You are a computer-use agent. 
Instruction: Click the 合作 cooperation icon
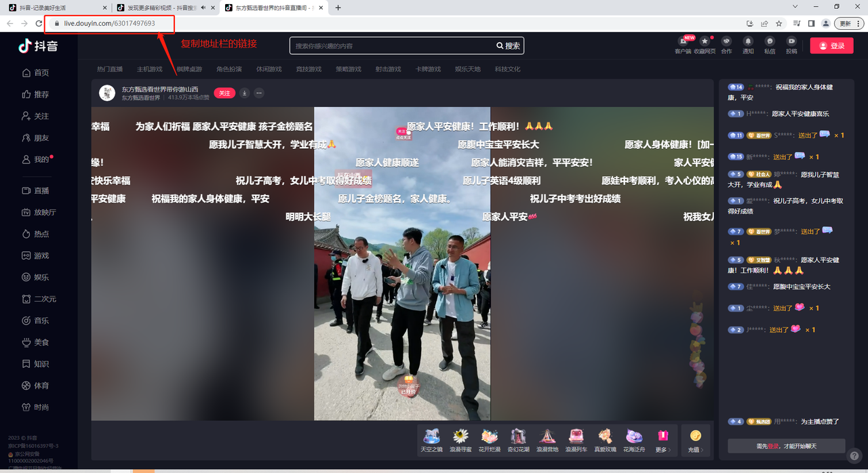tap(726, 45)
